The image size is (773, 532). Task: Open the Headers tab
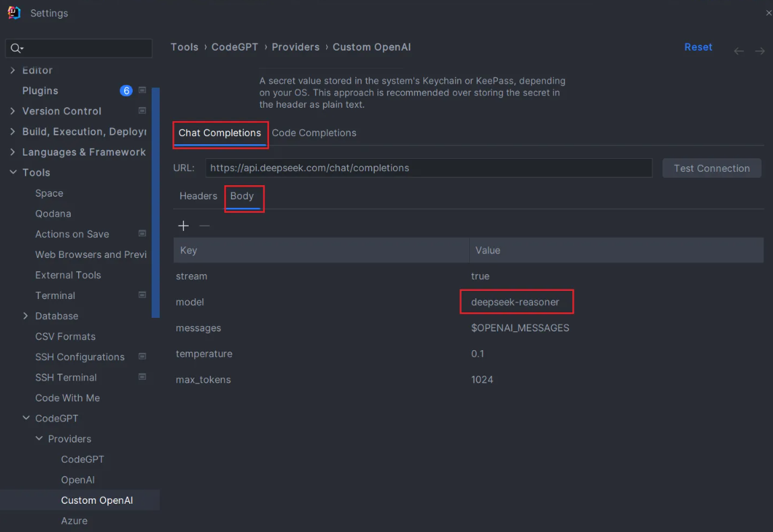click(x=198, y=196)
